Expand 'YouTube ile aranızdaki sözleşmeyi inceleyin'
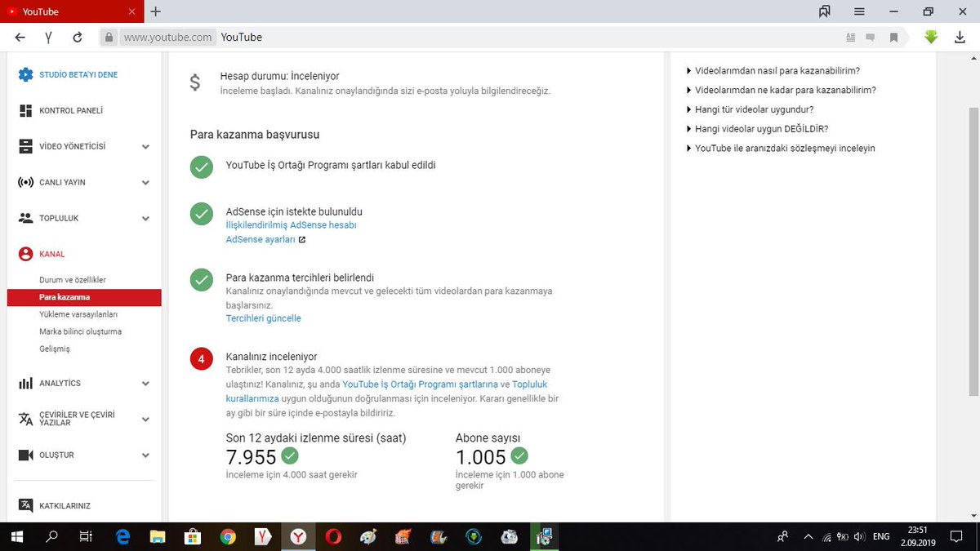980x551 pixels. coord(781,148)
